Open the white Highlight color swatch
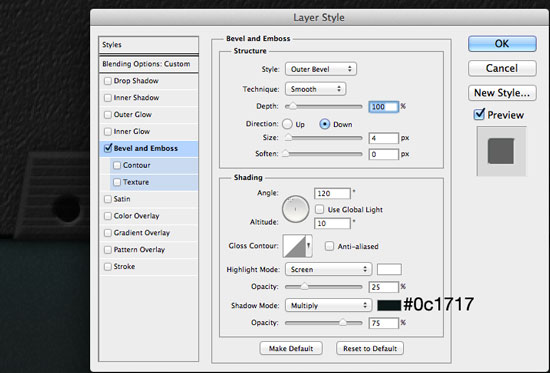The height and width of the screenshot is (373, 550). click(x=389, y=269)
